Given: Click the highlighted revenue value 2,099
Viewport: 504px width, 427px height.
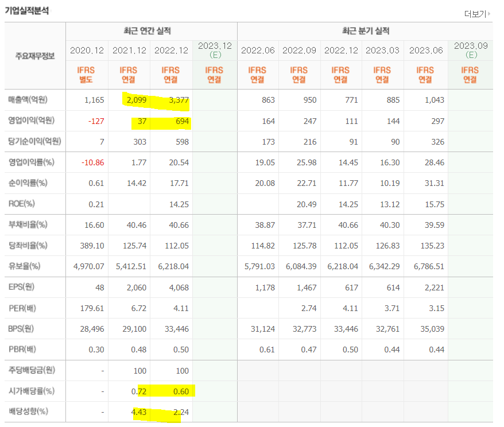Looking at the screenshot, I should coord(137,100).
